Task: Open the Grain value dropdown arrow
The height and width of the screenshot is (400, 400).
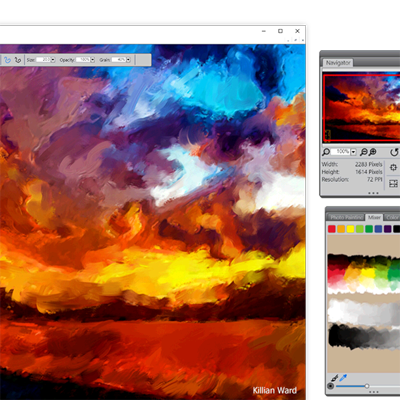Action: (128, 60)
